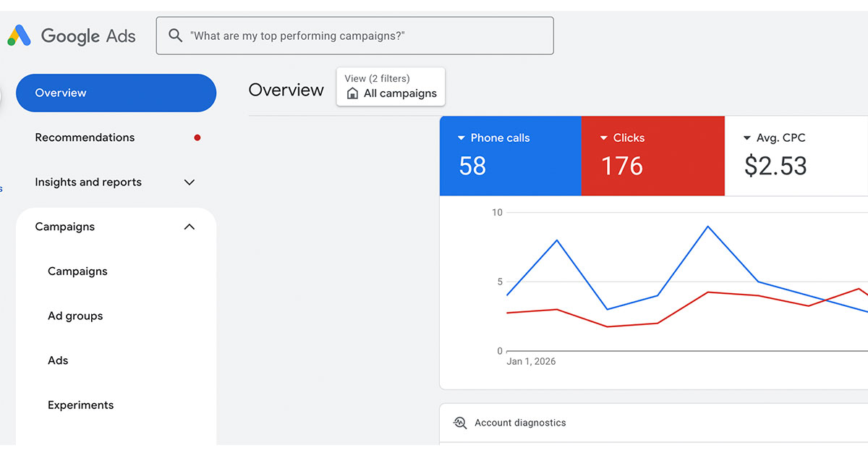Select the Phone calls metric card
The image size is (868, 456).
click(x=510, y=156)
